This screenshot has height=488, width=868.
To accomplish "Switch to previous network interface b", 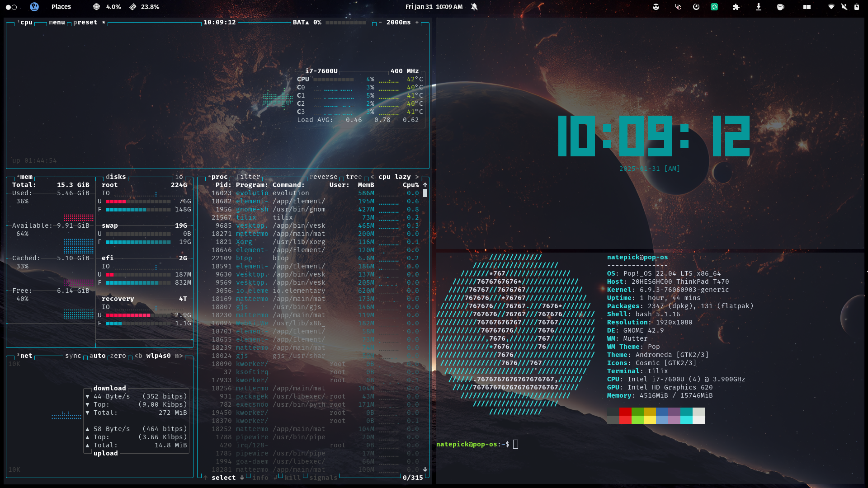I will pos(138,356).
